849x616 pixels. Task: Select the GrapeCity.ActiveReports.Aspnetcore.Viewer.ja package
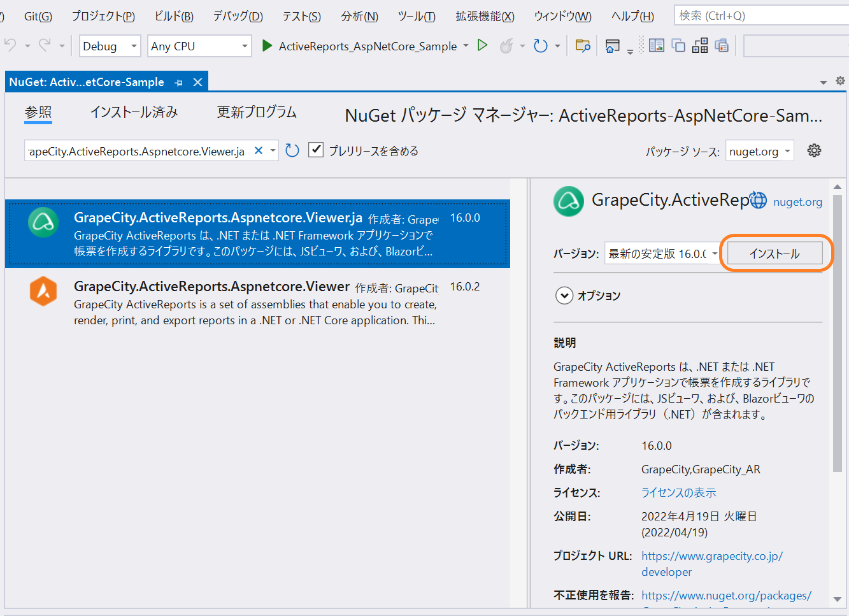(257, 234)
